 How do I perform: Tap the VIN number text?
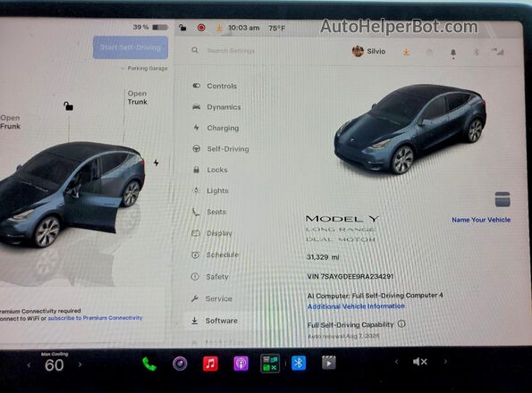tap(350, 277)
